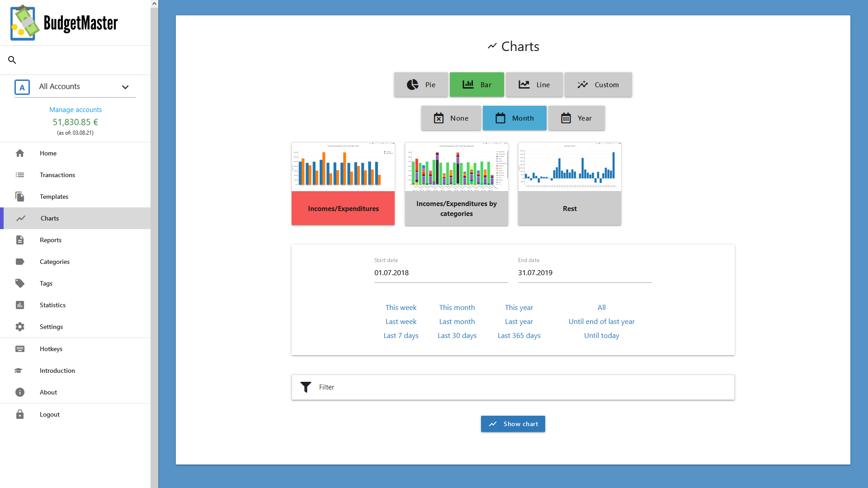
Task: Click the sidebar scrollbar up arrow
Action: pos(154,4)
